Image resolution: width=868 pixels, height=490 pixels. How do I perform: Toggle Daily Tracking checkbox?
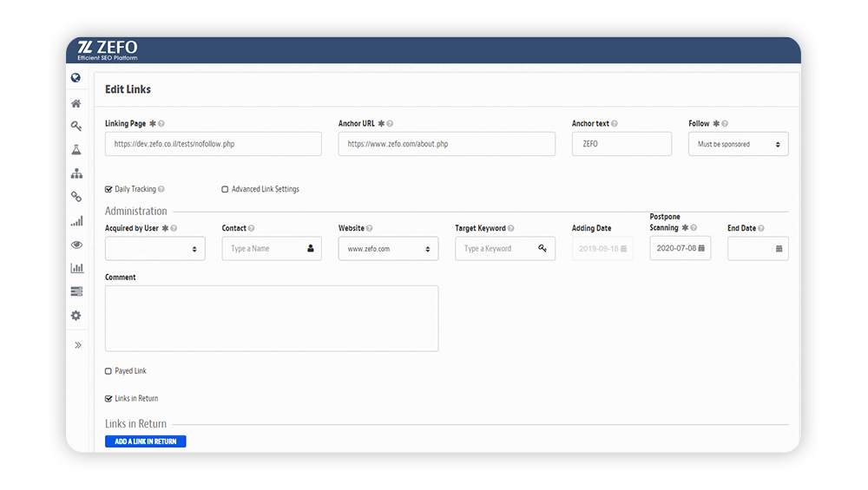click(x=108, y=189)
